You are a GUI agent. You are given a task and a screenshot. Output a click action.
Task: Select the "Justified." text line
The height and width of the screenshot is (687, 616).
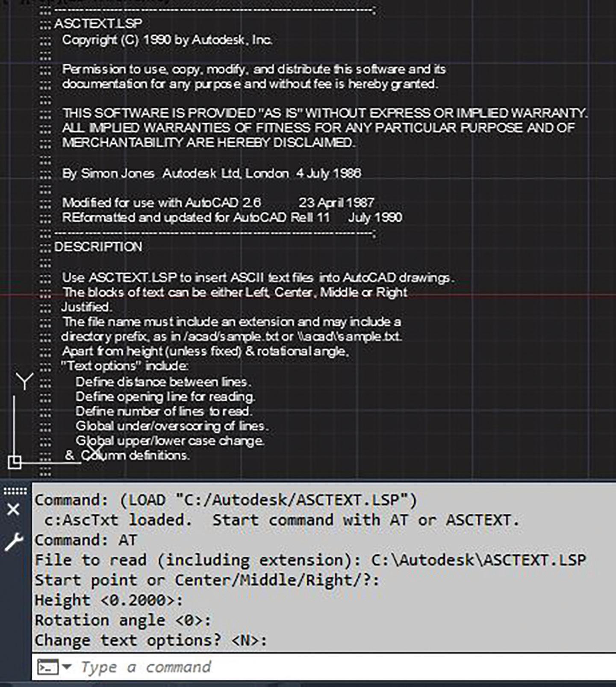[87, 307]
